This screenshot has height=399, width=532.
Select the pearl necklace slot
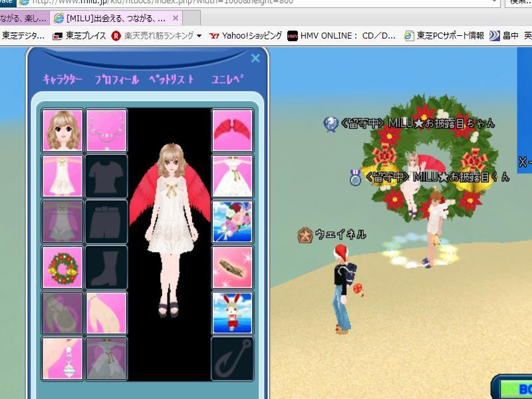tap(106, 130)
